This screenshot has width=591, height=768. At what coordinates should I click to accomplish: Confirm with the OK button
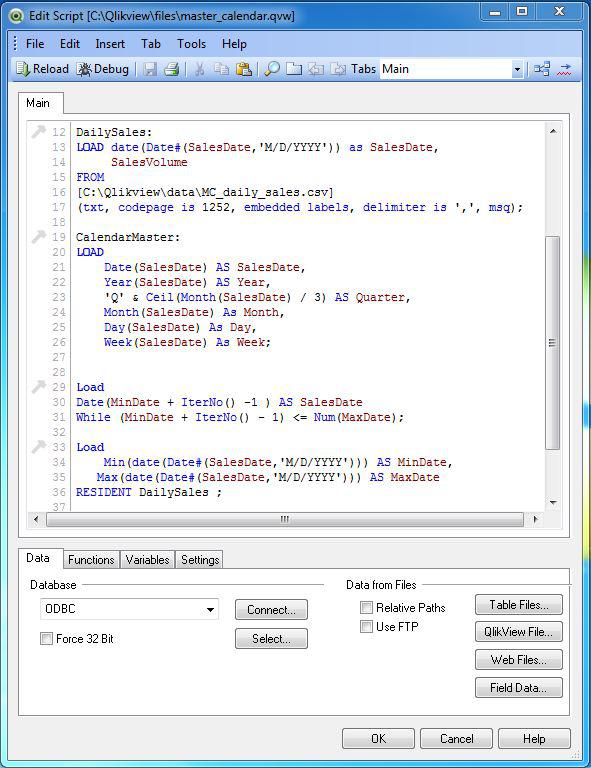click(378, 739)
